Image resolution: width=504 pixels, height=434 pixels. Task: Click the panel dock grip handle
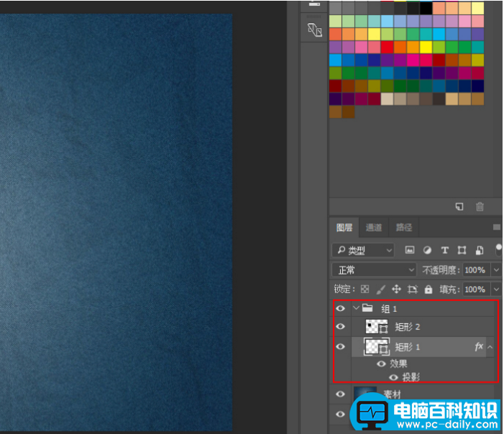[x=313, y=17]
